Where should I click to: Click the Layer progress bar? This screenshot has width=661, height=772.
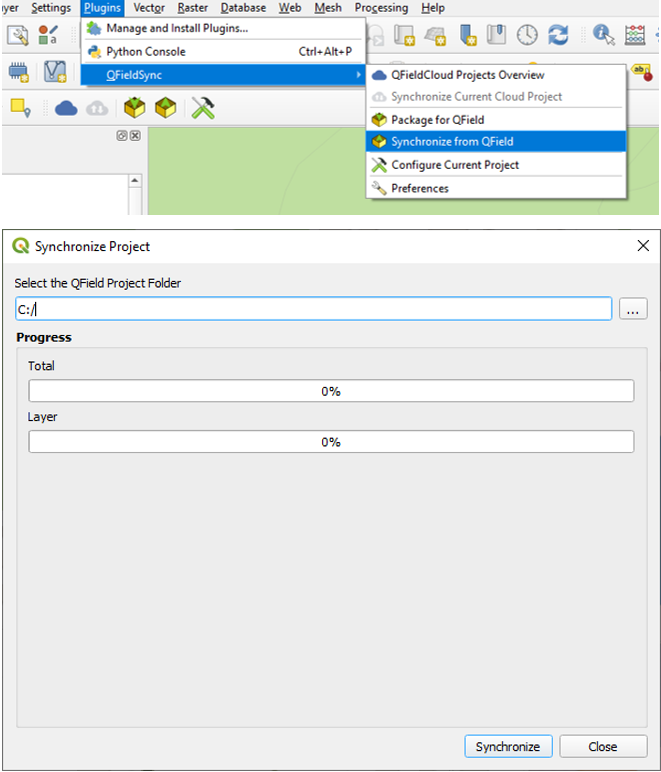point(331,442)
